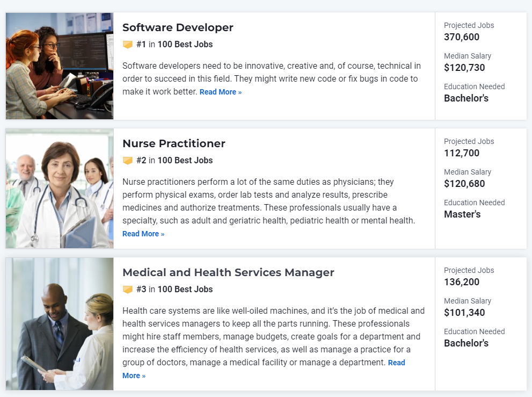Click the Software Developer ranking badge icon
Image resolution: width=532 pixels, height=397 pixels.
[128, 45]
